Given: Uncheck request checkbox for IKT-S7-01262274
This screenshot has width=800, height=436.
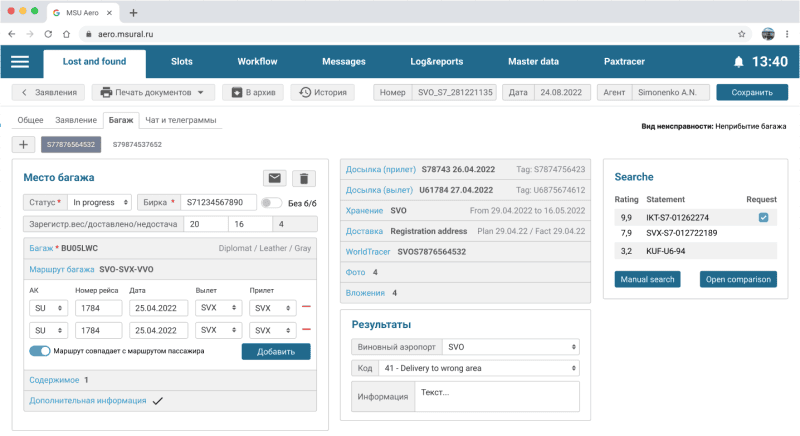Looking at the screenshot, I should [763, 217].
